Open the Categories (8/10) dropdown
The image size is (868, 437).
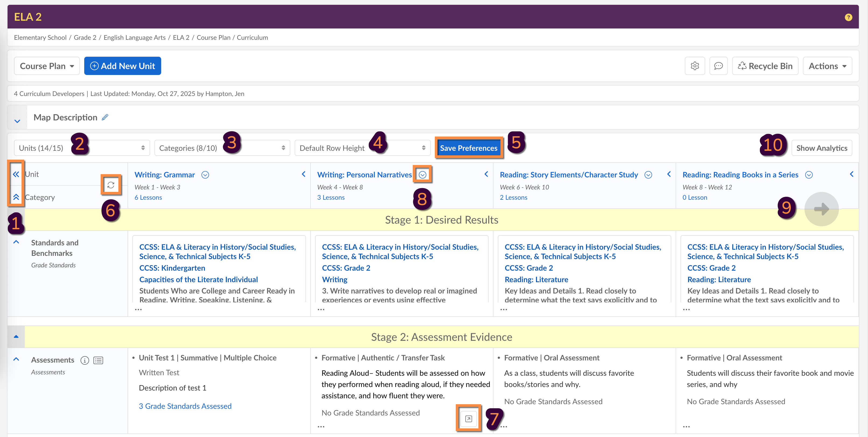pos(222,148)
